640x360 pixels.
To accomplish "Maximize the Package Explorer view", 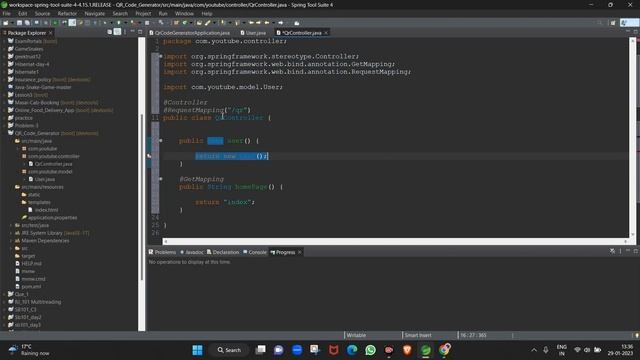I will (140, 32).
